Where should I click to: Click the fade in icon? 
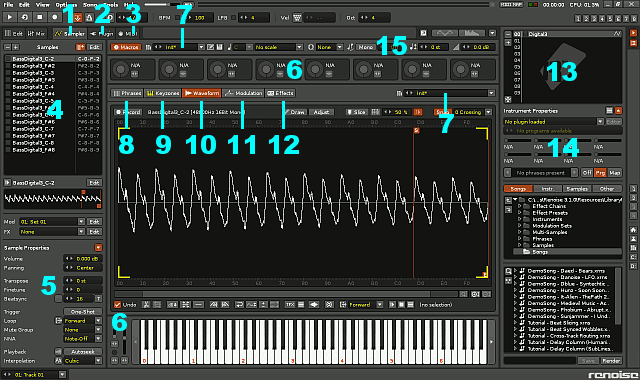[213, 304]
